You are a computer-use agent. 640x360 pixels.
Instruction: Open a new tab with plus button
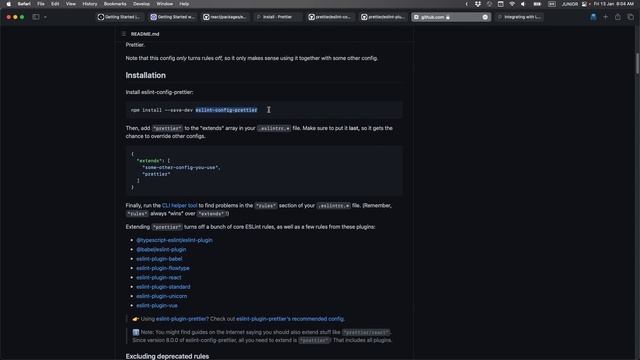606,17
